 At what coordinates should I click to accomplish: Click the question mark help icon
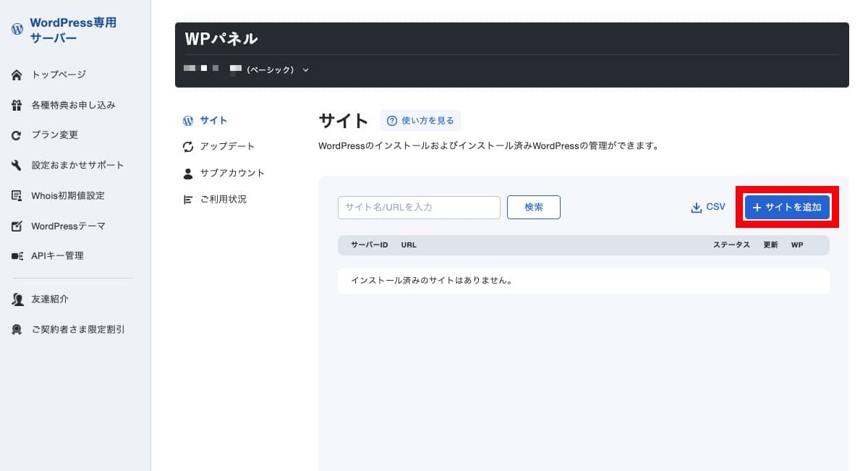tap(392, 121)
